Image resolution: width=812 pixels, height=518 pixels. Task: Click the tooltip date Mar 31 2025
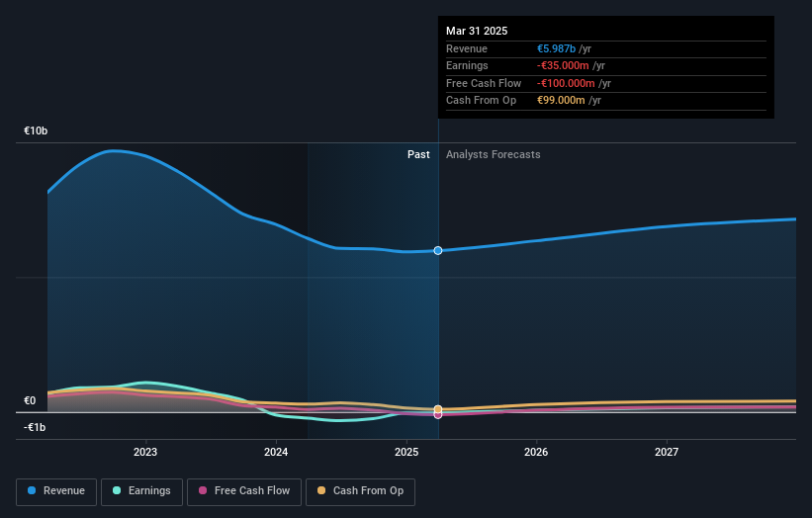(x=477, y=31)
